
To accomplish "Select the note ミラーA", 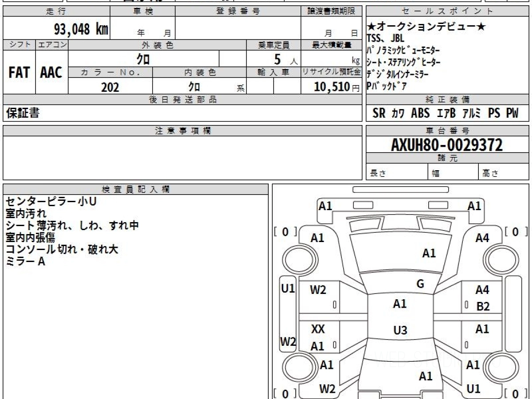I will [x=25, y=262].
